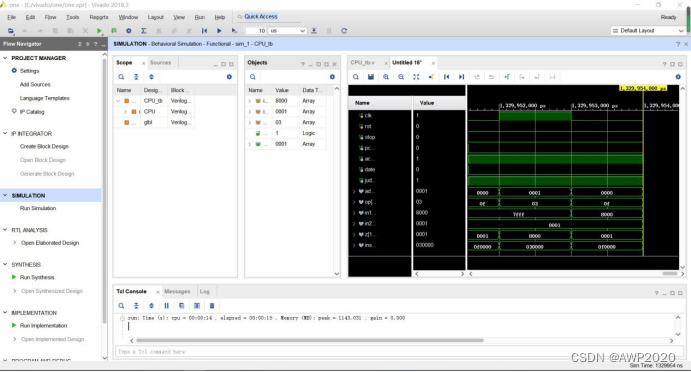The height and width of the screenshot is (372, 691).
Task: Click the Open Elaborated Design link
Action: [x=50, y=243]
